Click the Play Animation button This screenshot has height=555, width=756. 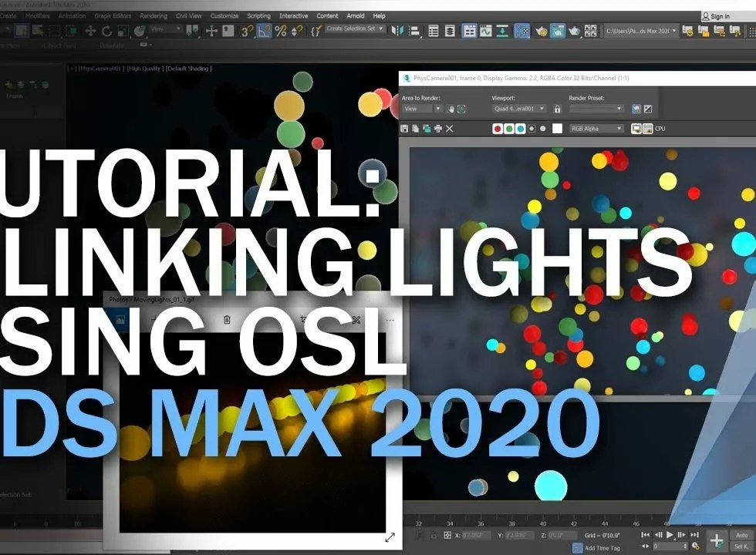[670, 535]
